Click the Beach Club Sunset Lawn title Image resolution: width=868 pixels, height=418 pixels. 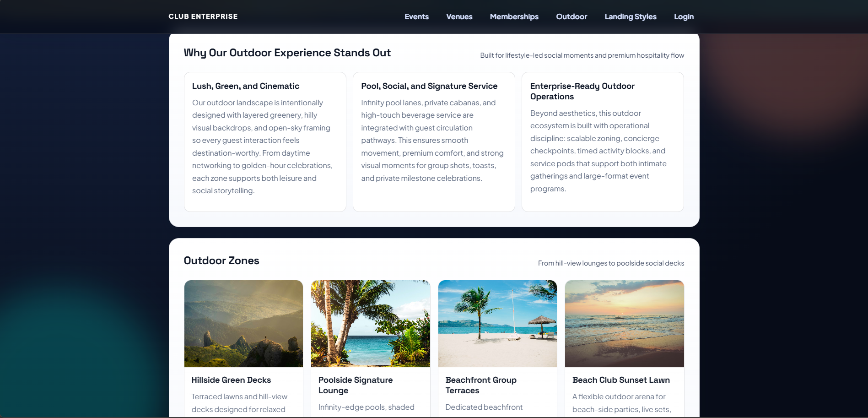click(621, 380)
